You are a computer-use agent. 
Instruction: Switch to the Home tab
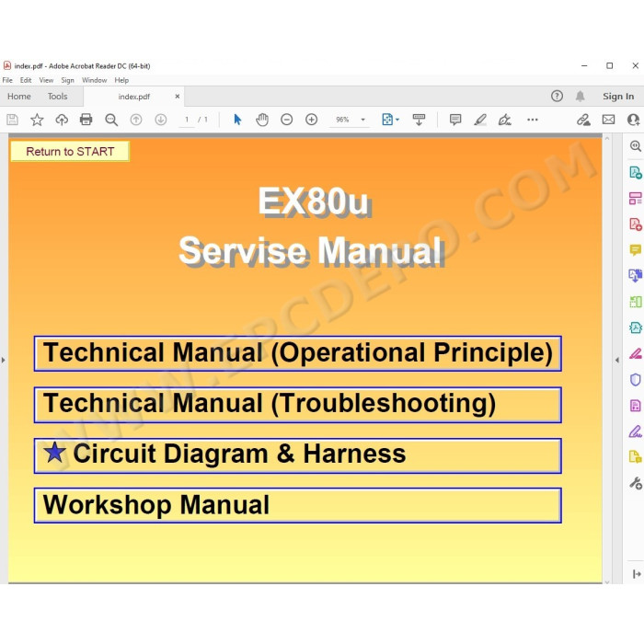click(19, 96)
